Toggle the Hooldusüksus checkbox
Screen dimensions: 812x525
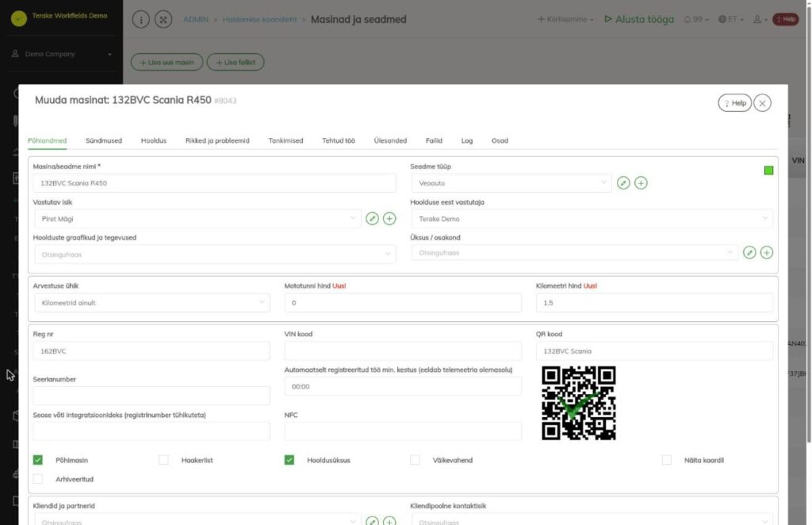[x=289, y=460]
